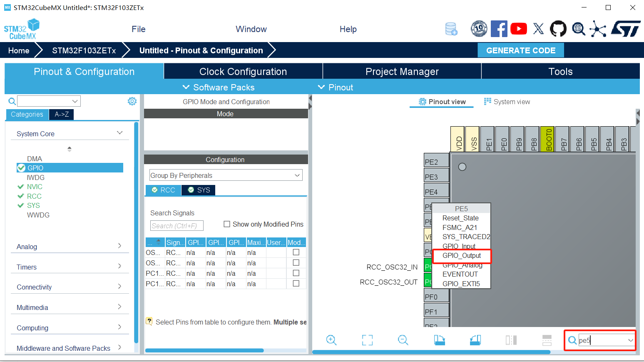Check Modified box in last PC1 row
This screenshot has width=644, height=362.
[296, 283]
